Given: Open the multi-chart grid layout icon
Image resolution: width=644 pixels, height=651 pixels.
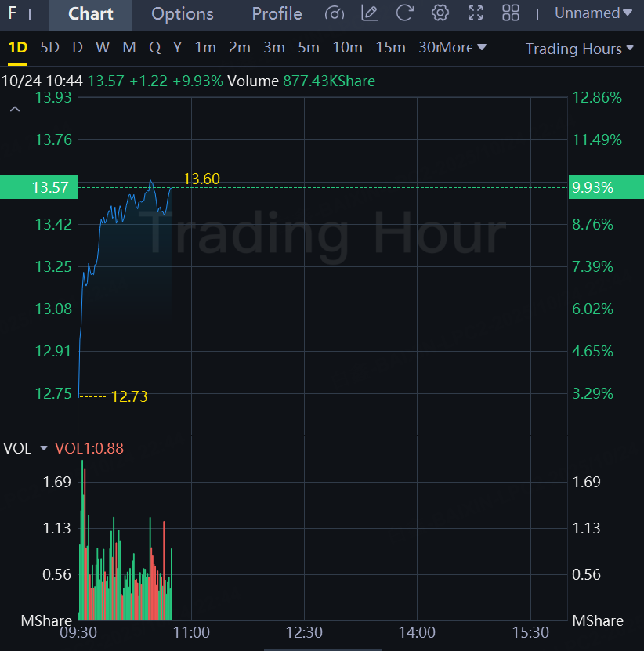Looking at the screenshot, I should coord(511,13).
